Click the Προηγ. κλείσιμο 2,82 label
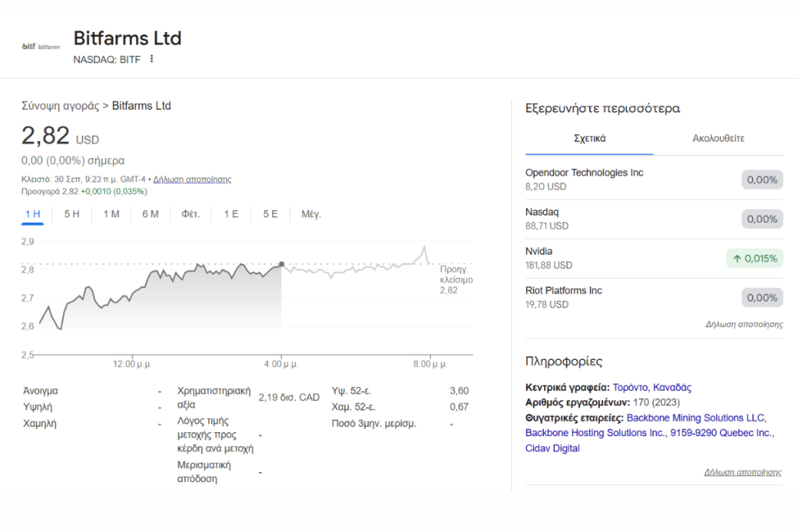This screenshot has height=532, width=798. pos(456,280)
